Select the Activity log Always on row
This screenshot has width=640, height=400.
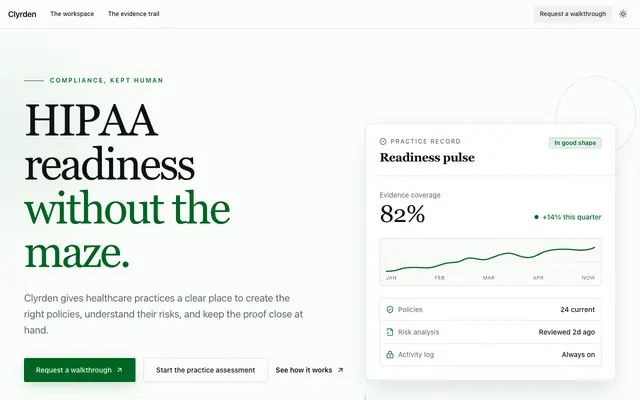point(490,354)
